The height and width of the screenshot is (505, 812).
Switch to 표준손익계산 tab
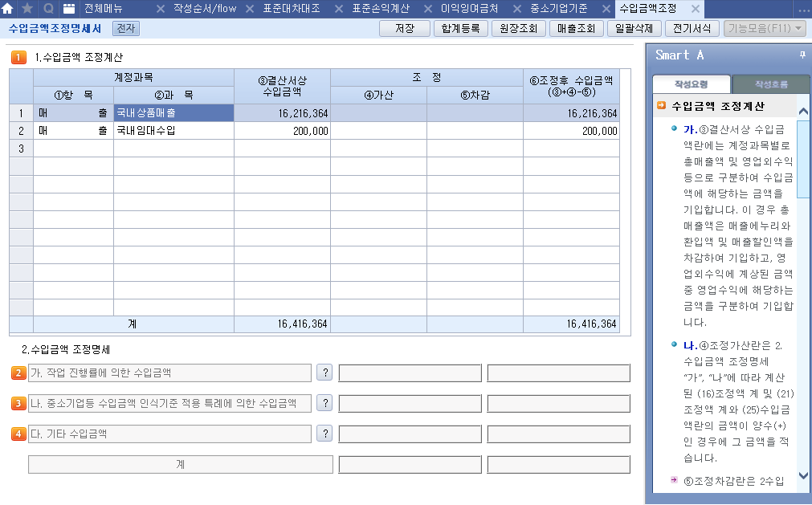point(381,8)
